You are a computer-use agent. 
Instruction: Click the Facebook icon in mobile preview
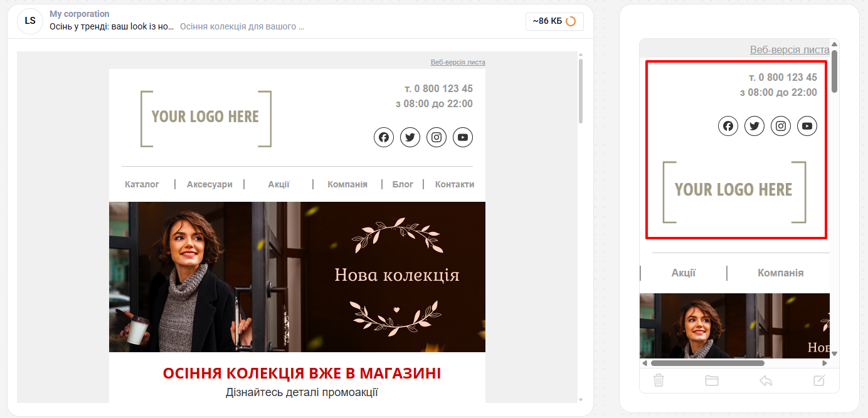point(728,126)
